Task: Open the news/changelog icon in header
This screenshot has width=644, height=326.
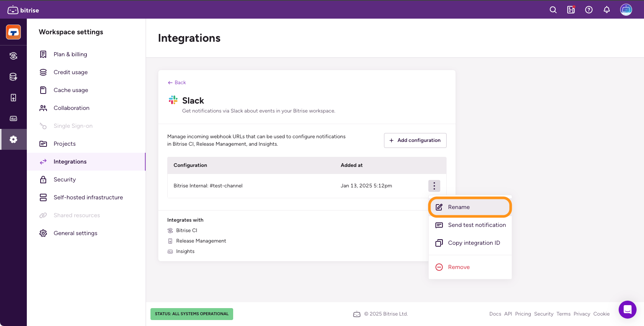Action: 571,10
